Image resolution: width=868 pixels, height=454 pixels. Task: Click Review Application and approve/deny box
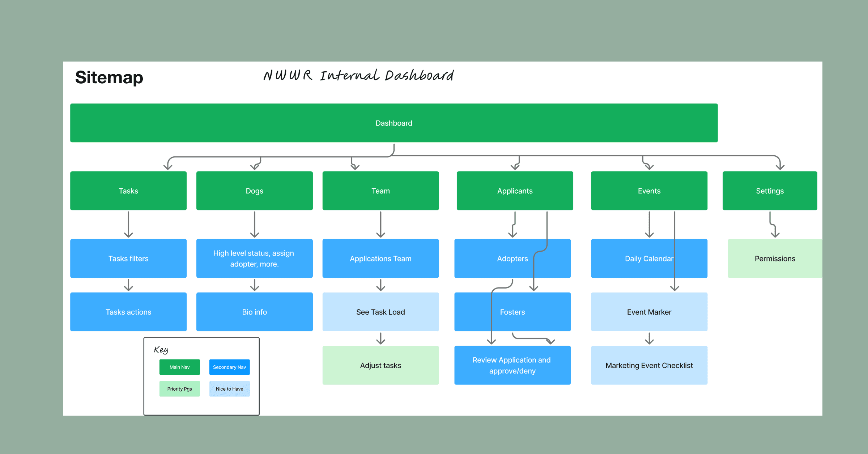(x=512, y=365)
